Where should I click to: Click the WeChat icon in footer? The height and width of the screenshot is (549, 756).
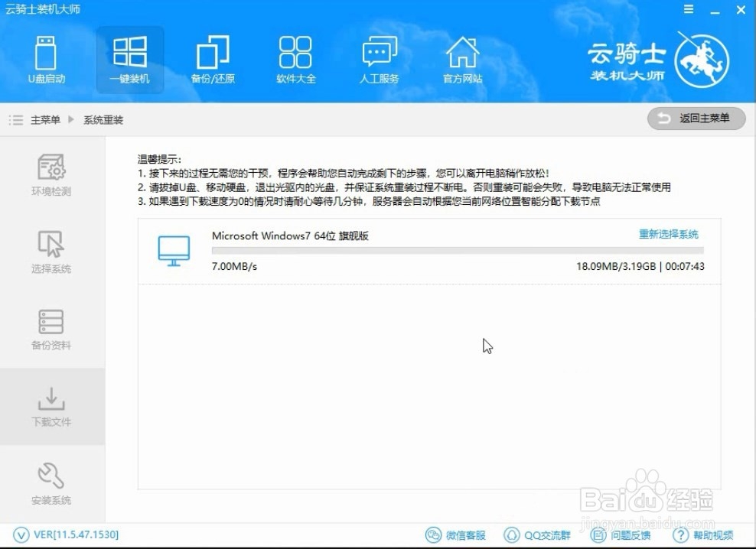tap(433, 535)
